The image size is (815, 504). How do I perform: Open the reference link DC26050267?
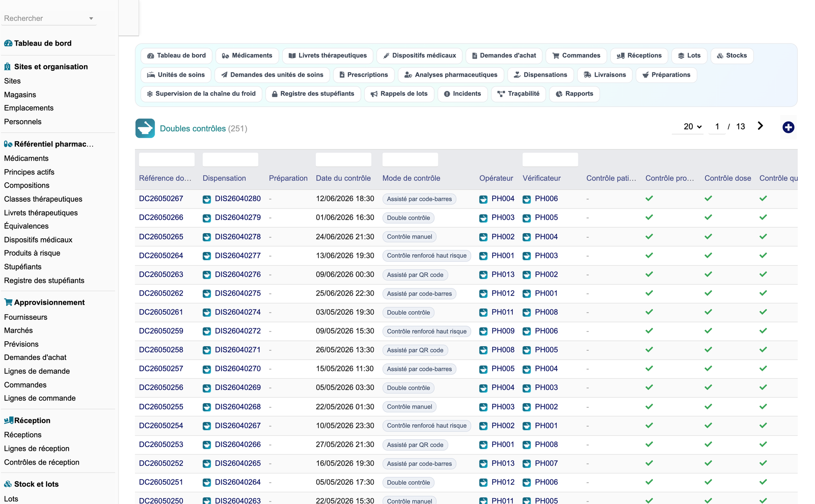pos(161,199)
